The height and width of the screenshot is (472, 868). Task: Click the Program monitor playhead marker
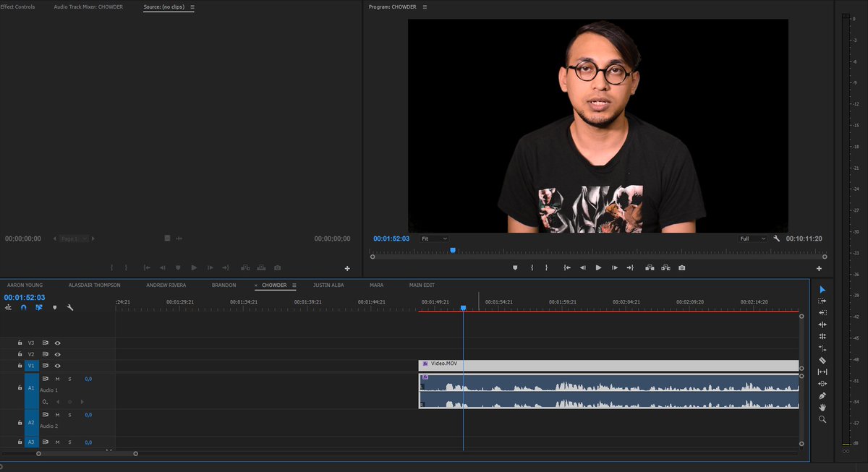point(453,251)
